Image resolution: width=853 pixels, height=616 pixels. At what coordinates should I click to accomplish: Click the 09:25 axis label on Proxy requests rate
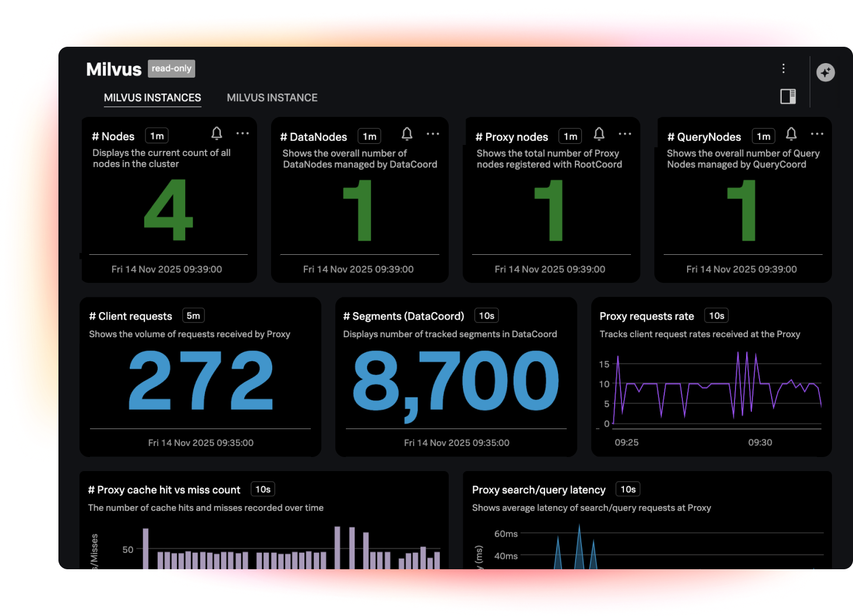[x=626, y=442]
